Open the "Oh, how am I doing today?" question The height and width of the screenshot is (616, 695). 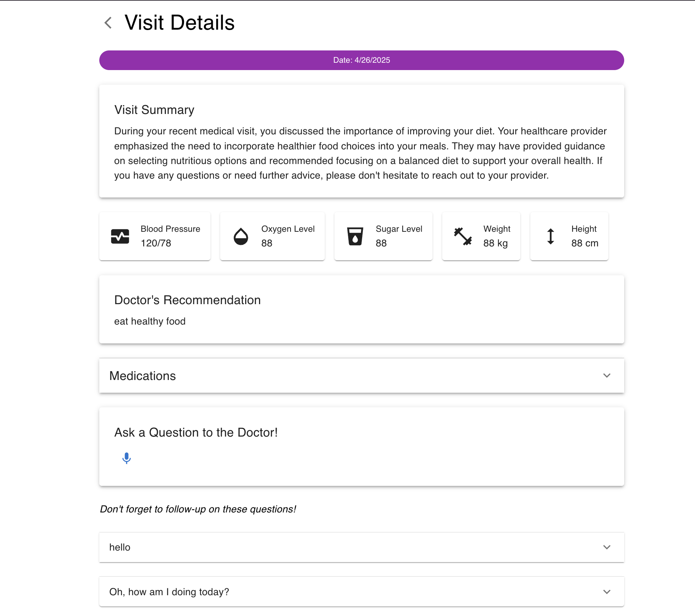[x=346, y=592]
